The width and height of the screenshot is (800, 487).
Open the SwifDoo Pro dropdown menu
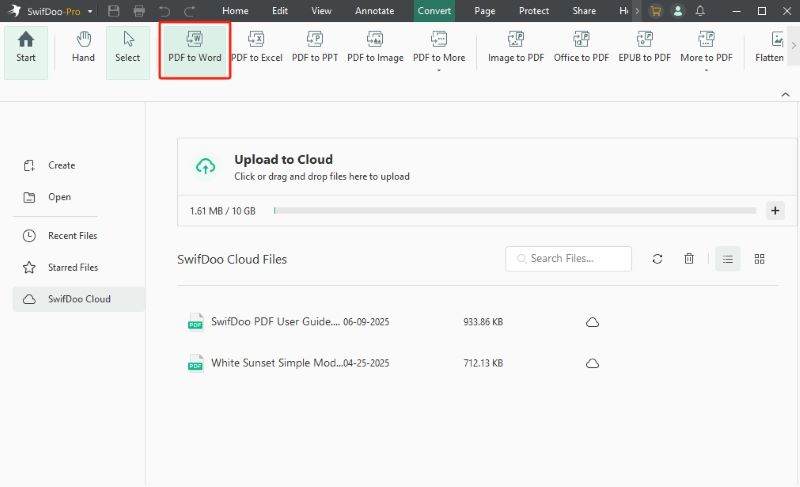[x=90, y=11]
